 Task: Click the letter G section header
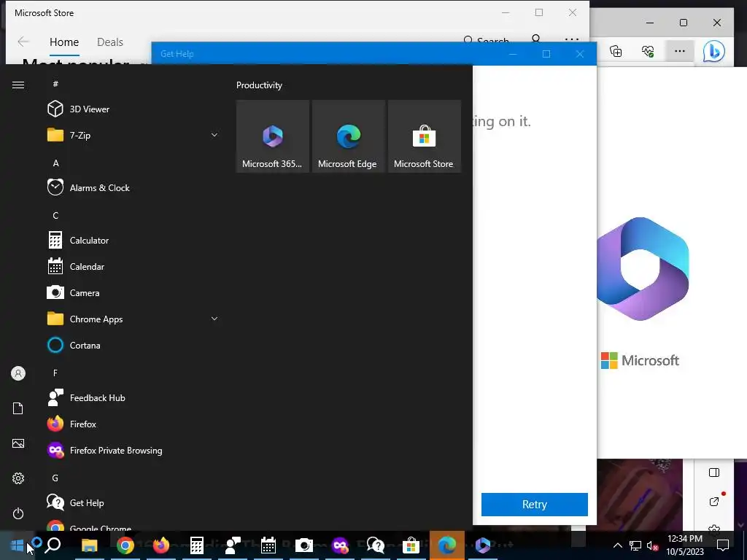tap(55, 478)
